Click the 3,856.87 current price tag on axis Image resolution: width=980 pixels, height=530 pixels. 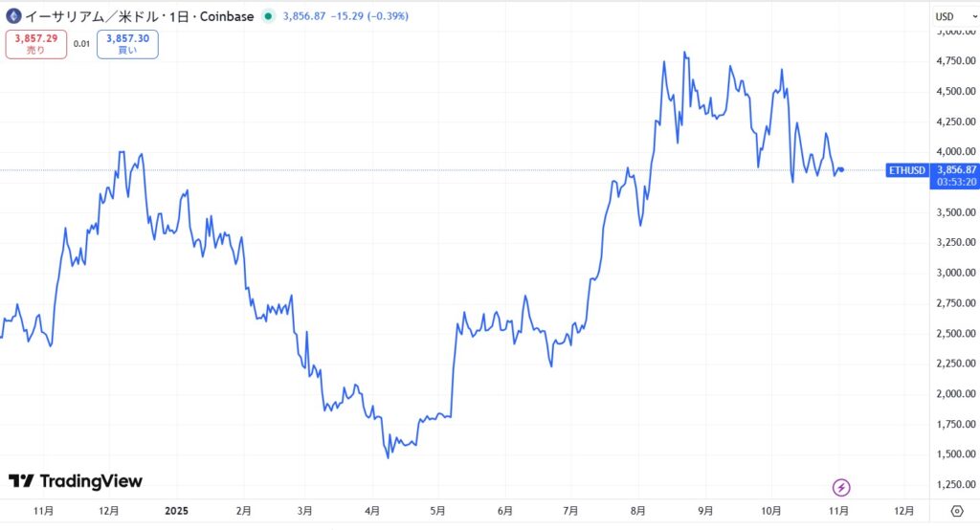956,169
